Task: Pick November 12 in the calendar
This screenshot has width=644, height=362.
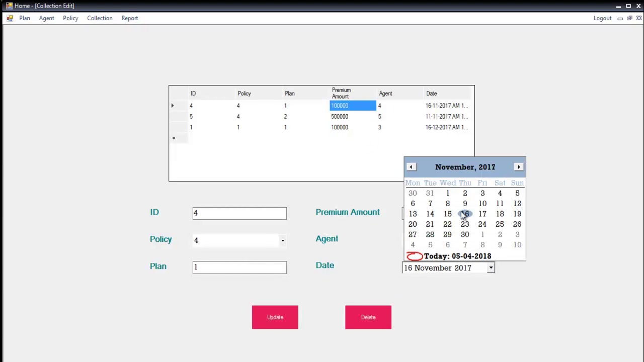Action: click(517, 204)
